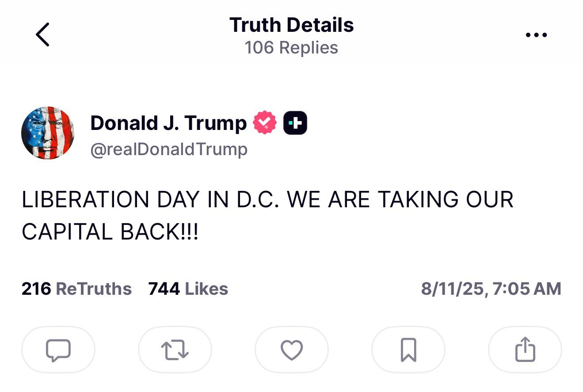Click the 8/11/25, 7:05 AM timestamp

(491, 289)
